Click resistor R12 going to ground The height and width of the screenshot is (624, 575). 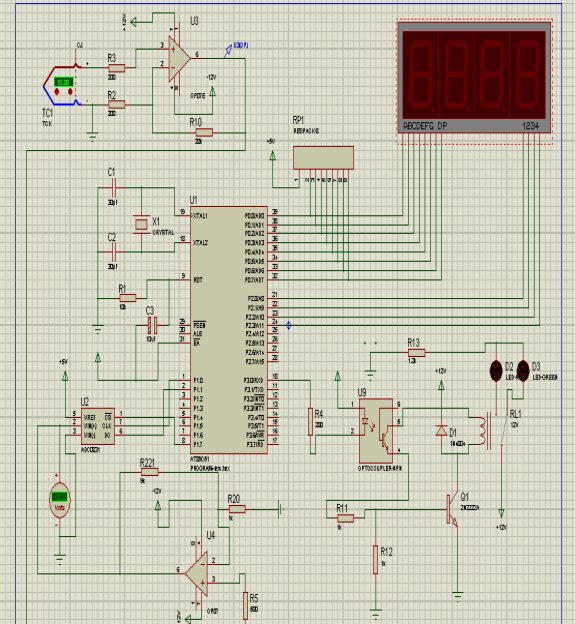point(375,560)
